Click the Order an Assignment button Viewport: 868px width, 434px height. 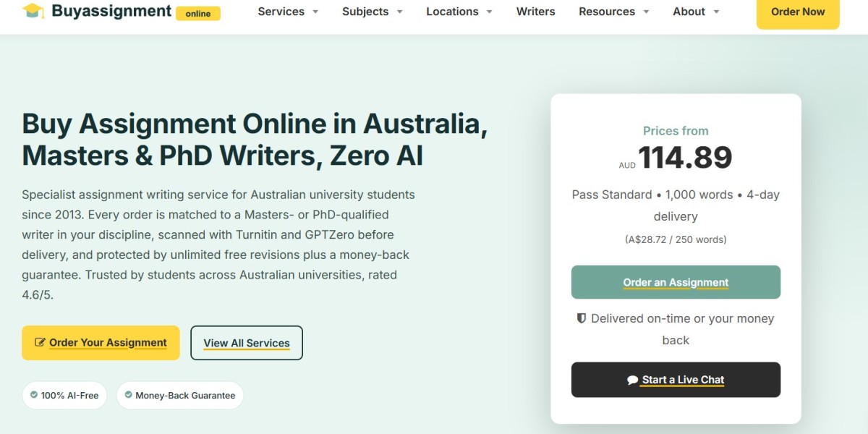coord(676,282)
